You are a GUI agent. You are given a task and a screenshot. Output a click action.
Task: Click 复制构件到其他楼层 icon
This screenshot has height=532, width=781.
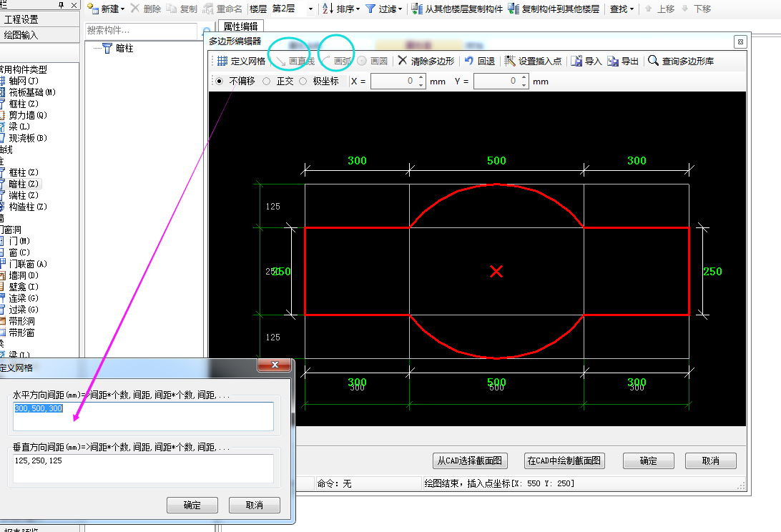point(514,9)
